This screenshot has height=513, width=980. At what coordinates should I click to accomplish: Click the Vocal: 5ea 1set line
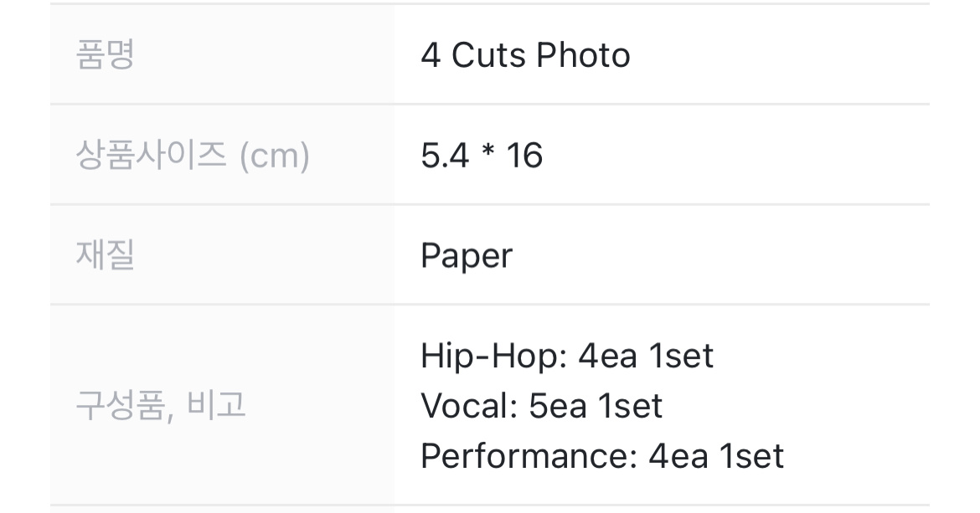coord(541,406)
